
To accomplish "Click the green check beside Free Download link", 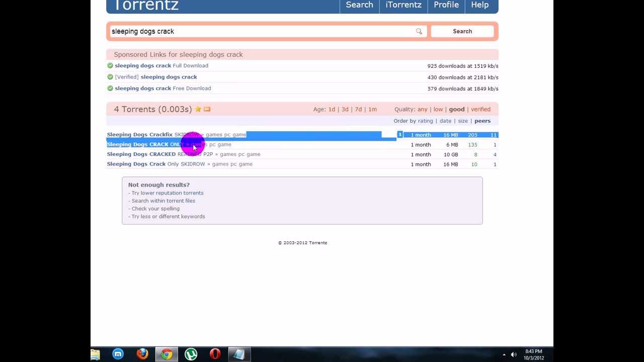I will pyautogui.click(x=110, y=88).
